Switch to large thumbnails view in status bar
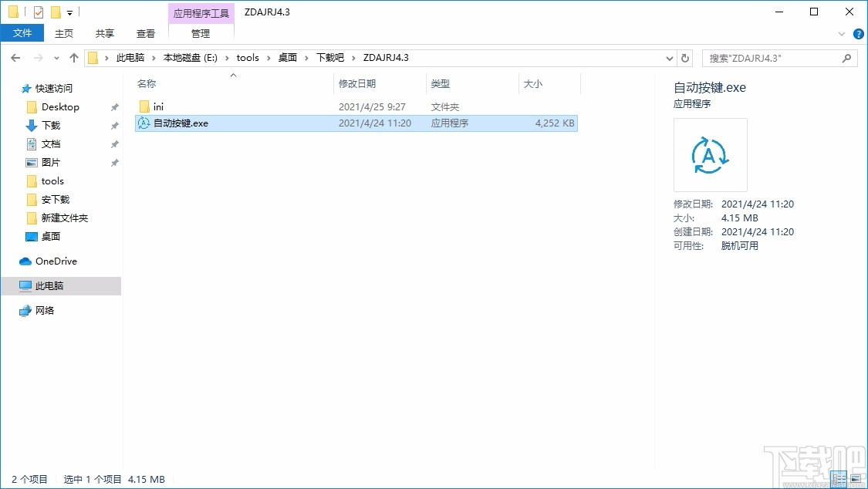Image resolution: width=868 pixels, height=489 pixels. click(x=856, y=478)
